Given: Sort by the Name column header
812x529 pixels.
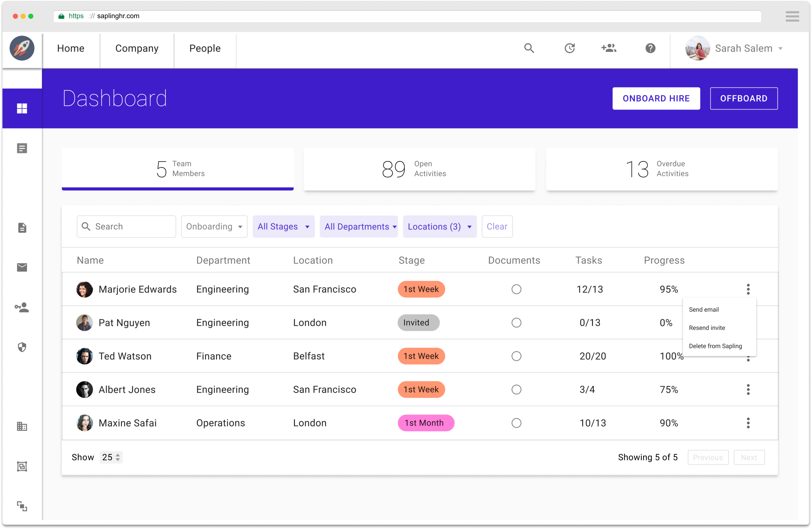Looking at the screenshot, I should tap(90, 260).
